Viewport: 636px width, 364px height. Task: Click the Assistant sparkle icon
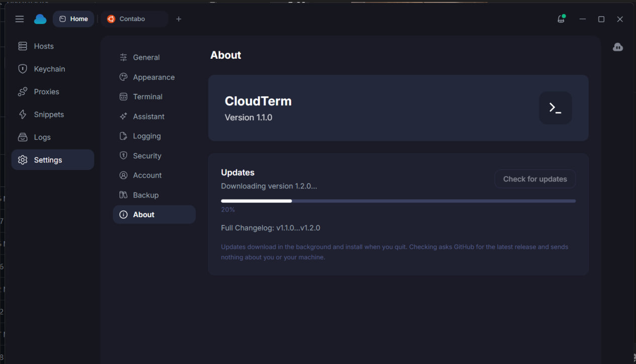pos(123,116)
